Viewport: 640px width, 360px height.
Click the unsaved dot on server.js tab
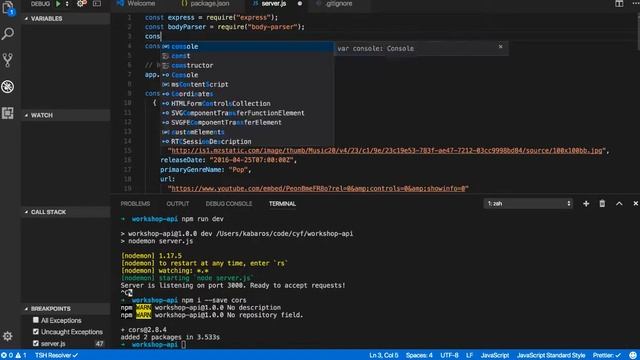pos(300,4)
